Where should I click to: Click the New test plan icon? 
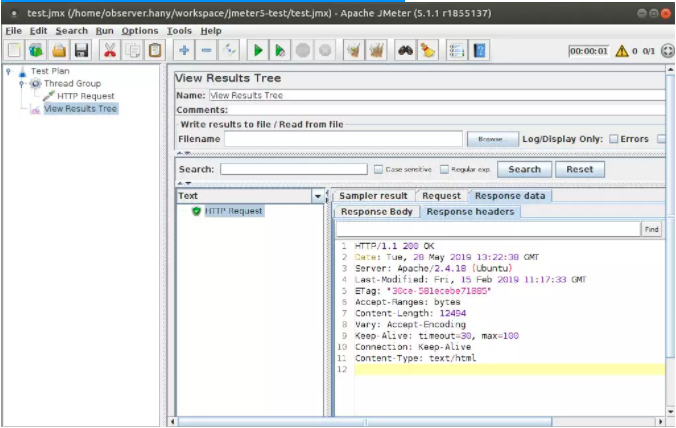point(14,50)
